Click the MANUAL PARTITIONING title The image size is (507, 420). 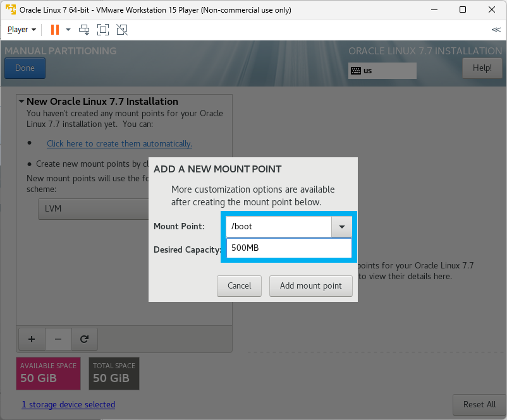[x=61, y=51]
